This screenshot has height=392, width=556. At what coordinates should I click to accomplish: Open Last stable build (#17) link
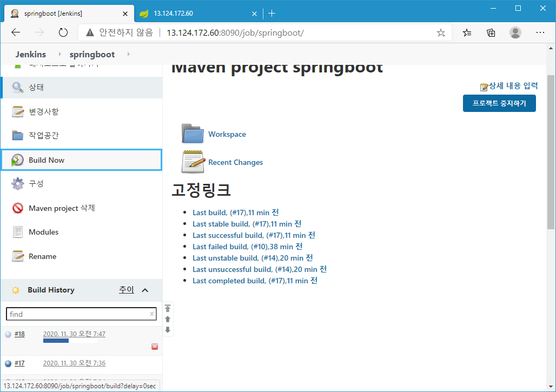[x=247, y=224]
